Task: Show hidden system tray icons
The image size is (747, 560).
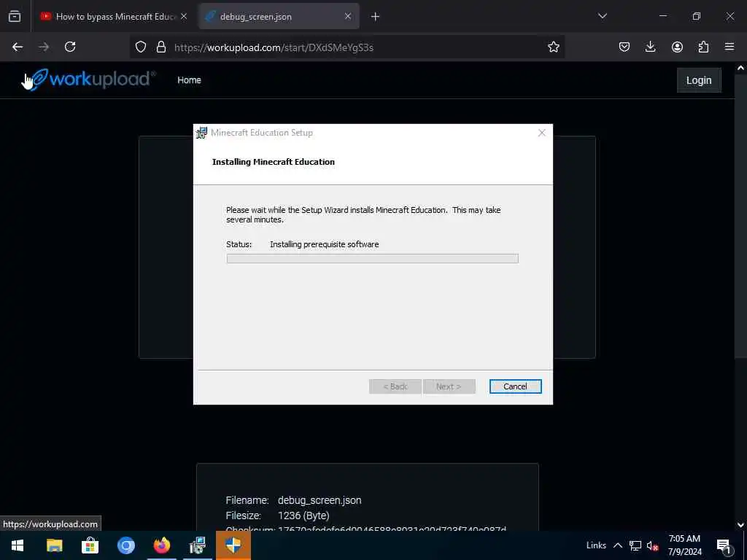Action: tap(617, 545)
